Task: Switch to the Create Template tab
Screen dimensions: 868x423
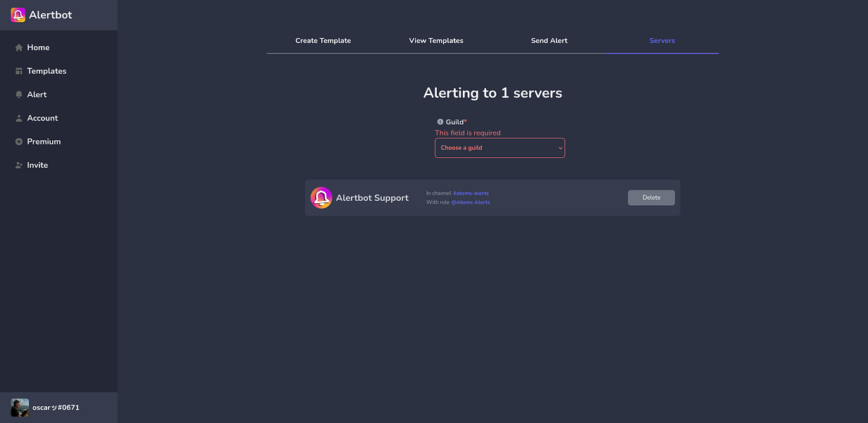Action: (x=323, y=40)
